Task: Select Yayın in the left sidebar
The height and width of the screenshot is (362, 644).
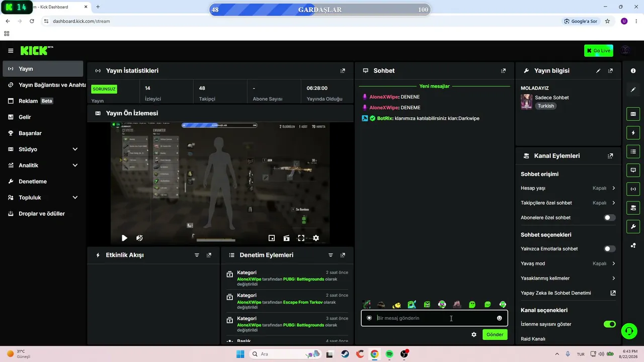Action: click(43, 69)
